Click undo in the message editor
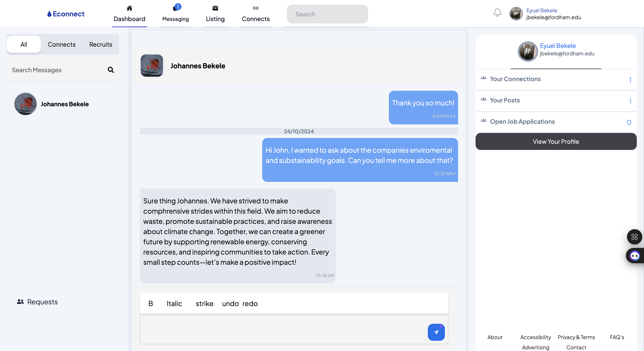 click(230, 304)
